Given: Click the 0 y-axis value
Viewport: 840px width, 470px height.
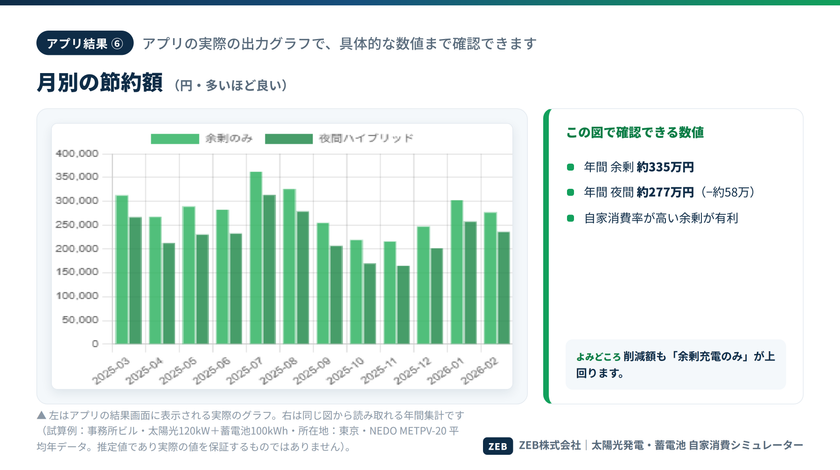Looking at the screenshot, I should (95, 344).
